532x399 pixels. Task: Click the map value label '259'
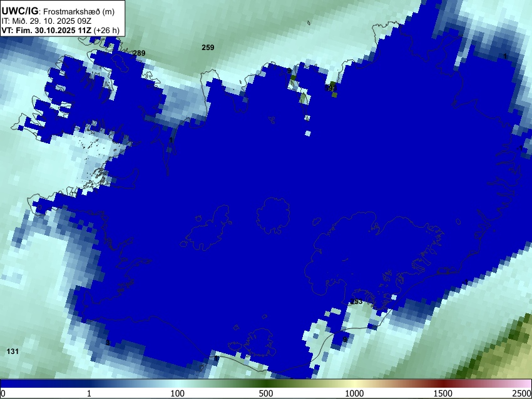[x=208, y=48]
